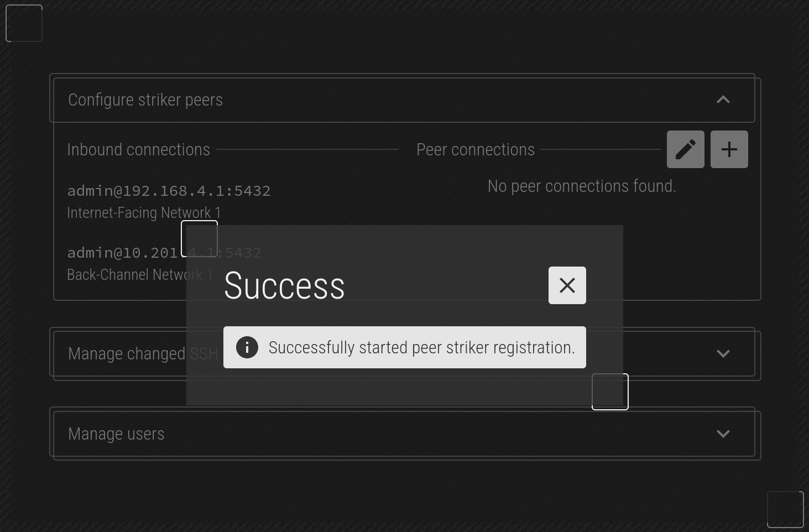Screen dimensions: 809x532
Task: Click the Configure striker peers header title
Action: [x=145, y=100]
